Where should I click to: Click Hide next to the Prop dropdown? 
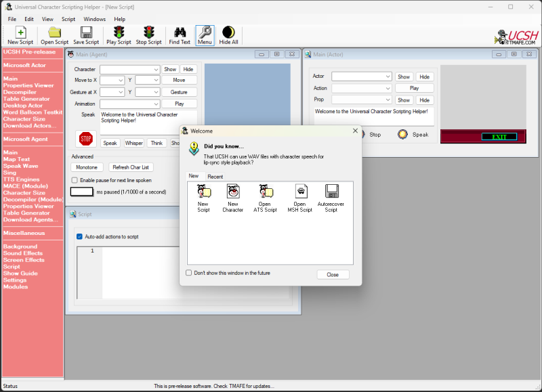425,100
